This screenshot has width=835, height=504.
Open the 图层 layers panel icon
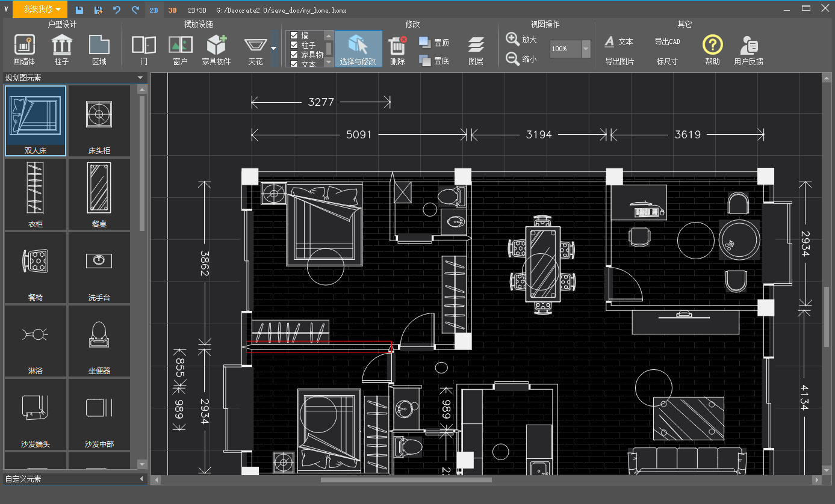476,46
